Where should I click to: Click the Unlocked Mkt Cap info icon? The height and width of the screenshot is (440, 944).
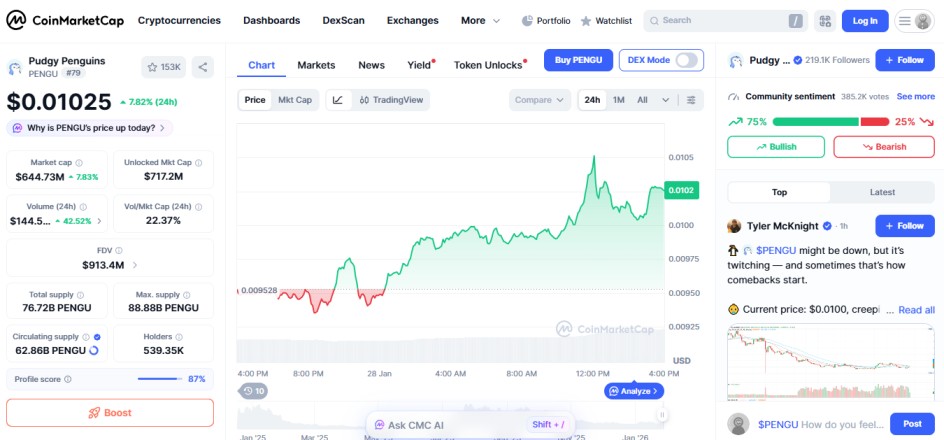pyautogui.click(x=199, y=163)
